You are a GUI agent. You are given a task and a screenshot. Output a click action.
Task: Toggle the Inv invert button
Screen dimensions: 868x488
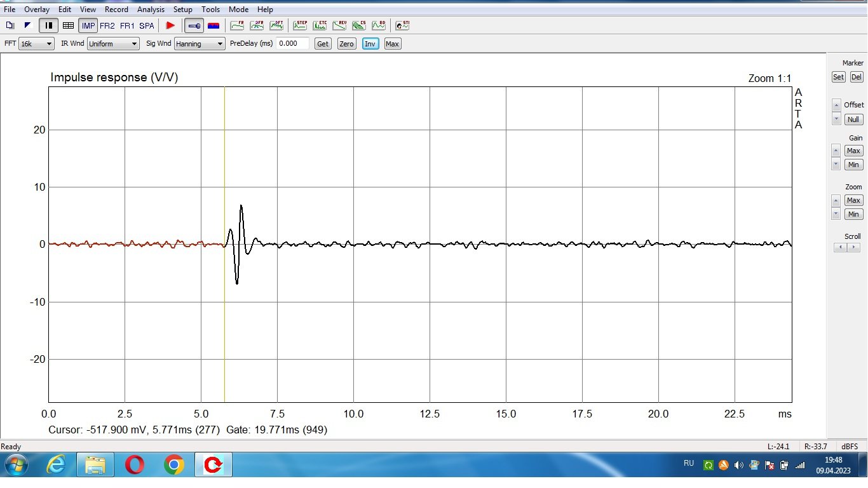(x=370, y=44)
